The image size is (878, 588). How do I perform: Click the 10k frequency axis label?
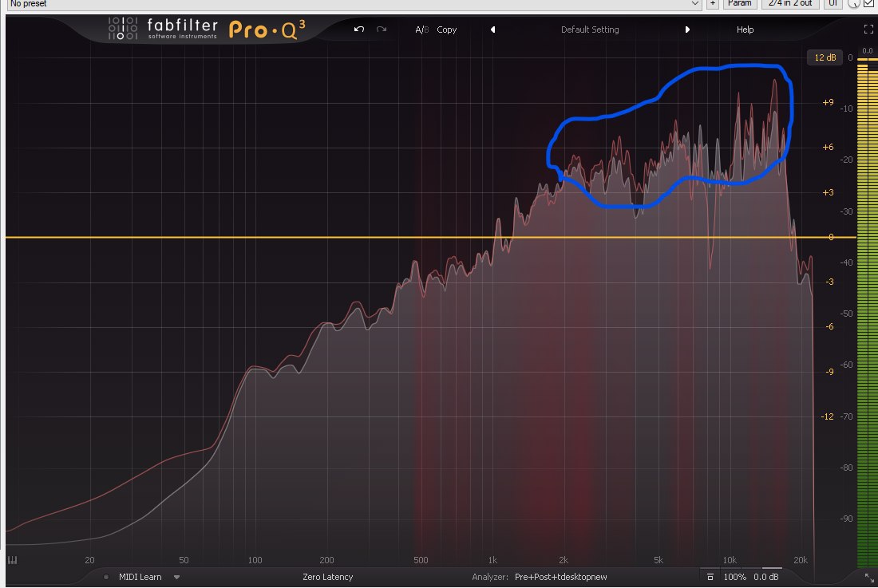pos(729,560)
